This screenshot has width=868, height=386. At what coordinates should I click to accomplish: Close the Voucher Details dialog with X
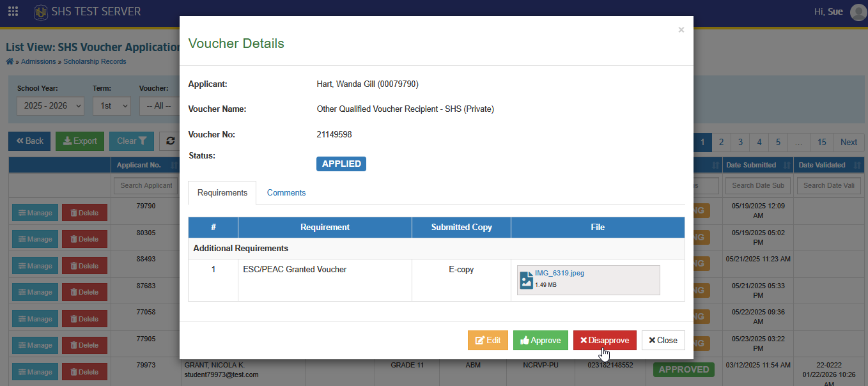pos(681,30)
